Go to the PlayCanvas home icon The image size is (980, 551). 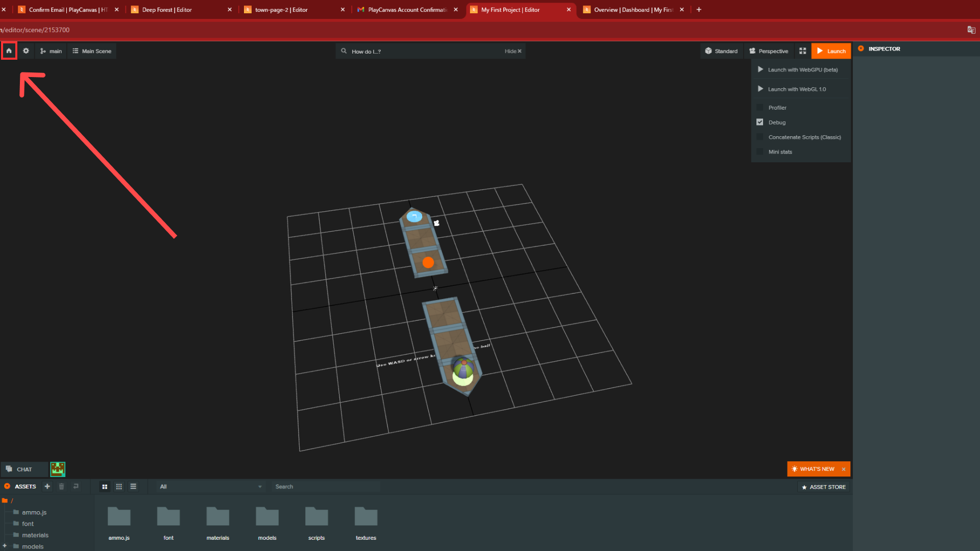(9, 51)
